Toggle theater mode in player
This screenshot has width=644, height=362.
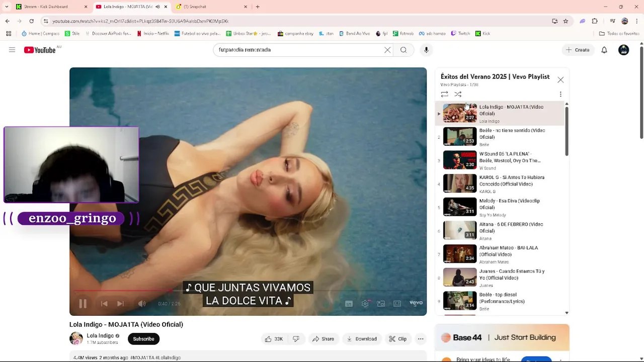coord(397,303)
